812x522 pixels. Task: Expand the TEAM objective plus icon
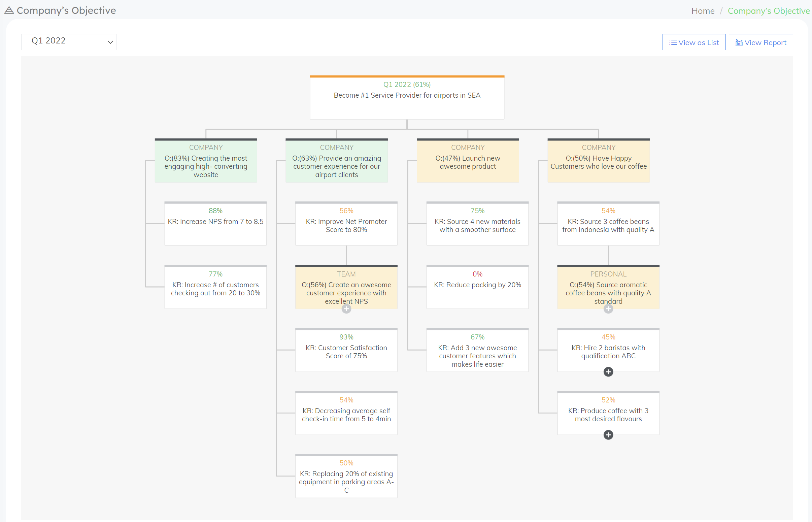pos(346,308)
